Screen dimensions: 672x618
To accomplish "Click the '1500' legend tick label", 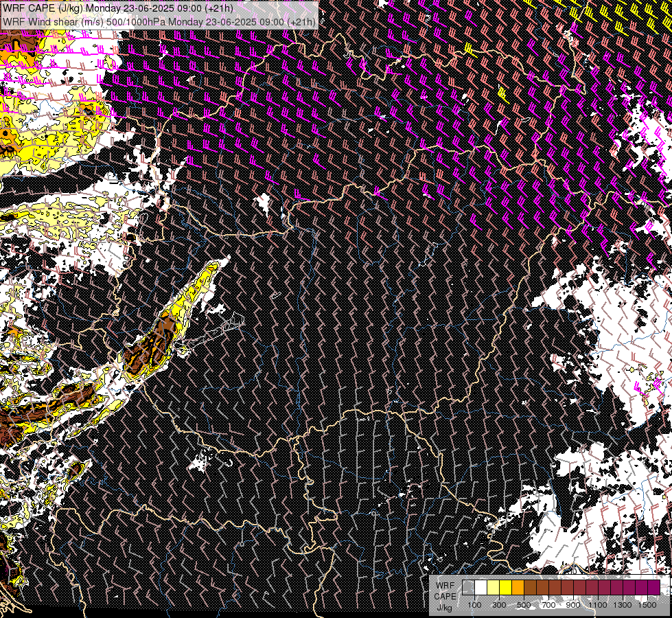I will pyautogui.click(x=647, y=605).
